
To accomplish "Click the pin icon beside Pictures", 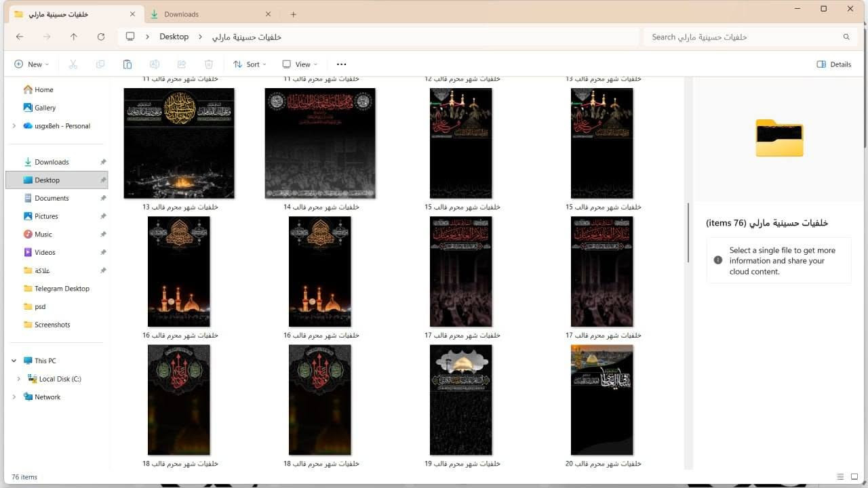I will tap(103, 216).
